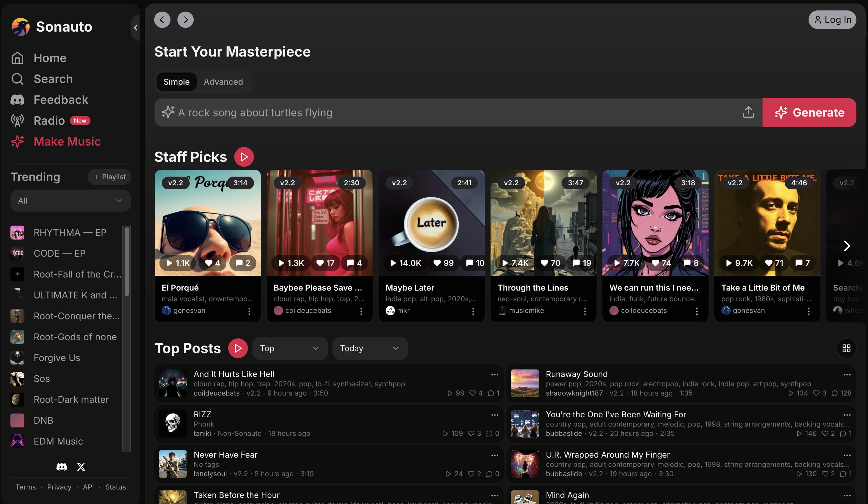Click the song prompt input field
The width and height of the screenshot is (868, 504).
448,113
